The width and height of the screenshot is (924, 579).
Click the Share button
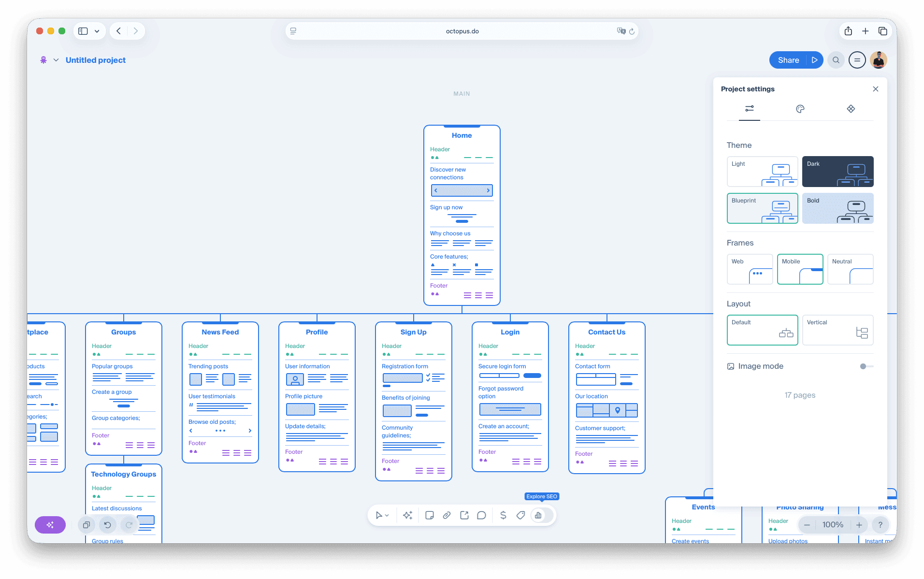click(x=788, y=60)
